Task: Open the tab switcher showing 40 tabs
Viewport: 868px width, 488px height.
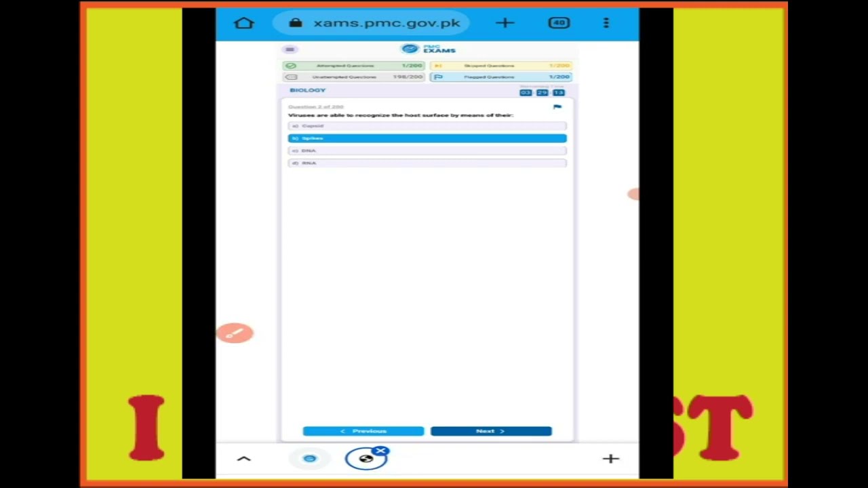Action: pyautogui.click(x=559, y=23)
